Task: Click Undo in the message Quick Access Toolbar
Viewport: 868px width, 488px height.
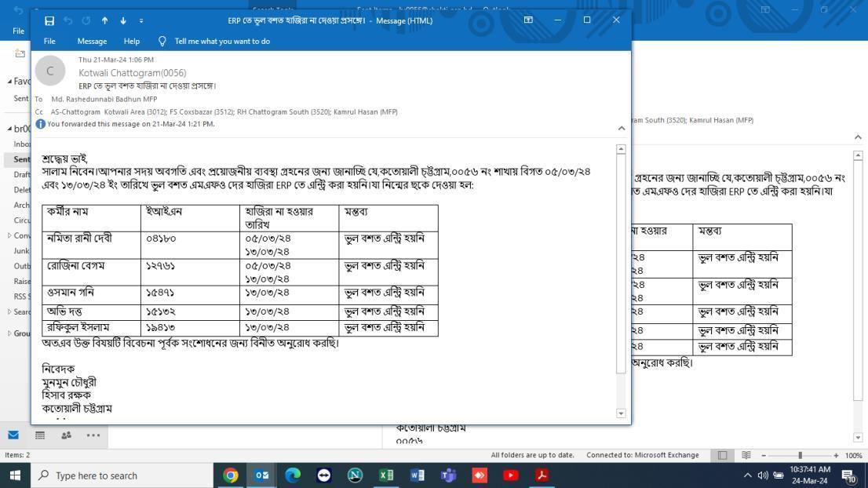Action: pyautogui.click(x=67, y=21)
